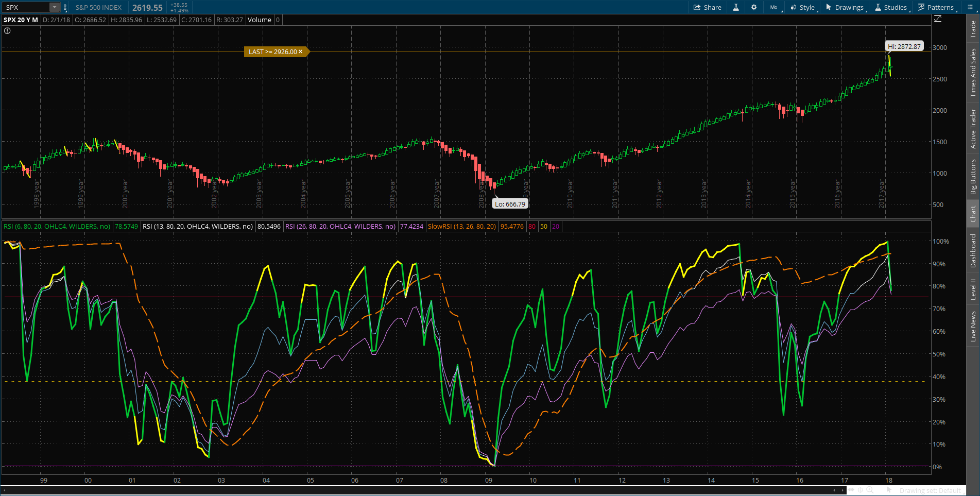Click the Hi: 2872.87 price bubble
Image resolution: width=980 pixels, height=496 pixels.
click(904, 46)
